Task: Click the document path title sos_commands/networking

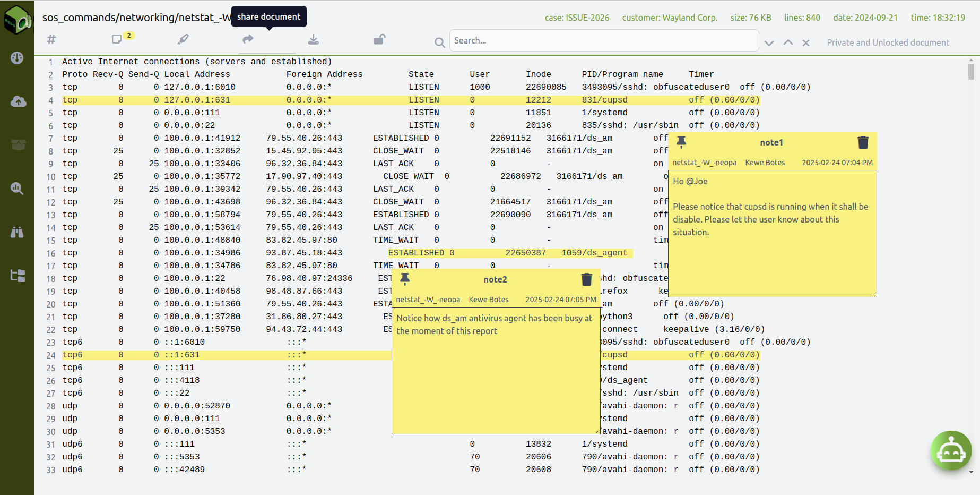Action: click(137, 18)
